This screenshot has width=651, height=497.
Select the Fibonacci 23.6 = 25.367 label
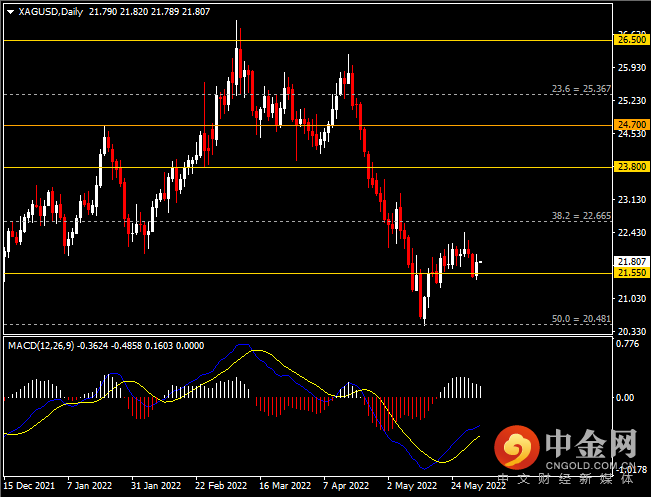pyautogui.click(x=581, y=89)
